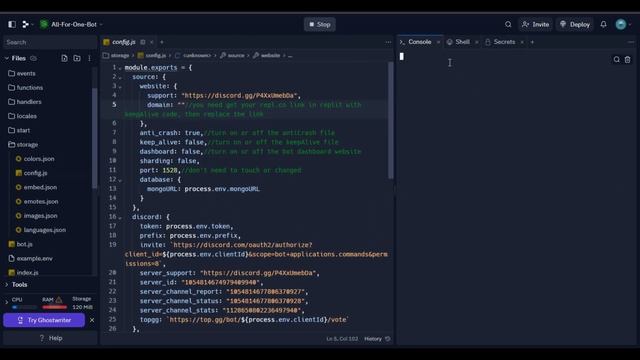Screen dimensions: 640x360
Task: Try Ghostwriter button
Action: click(44, 320)
